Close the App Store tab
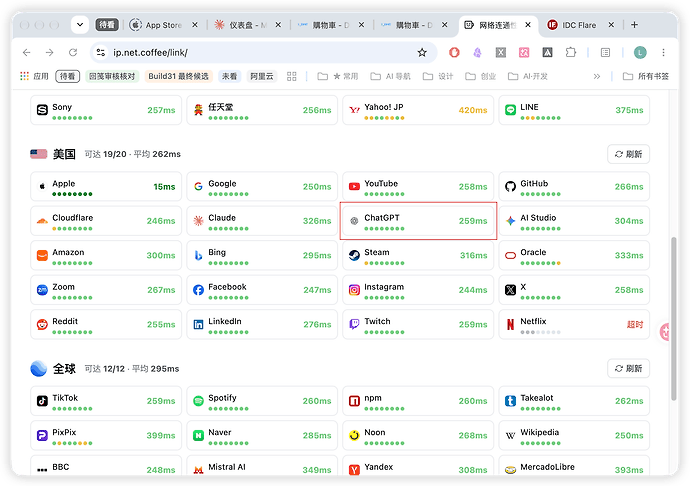The width and height of the screenshot is (690, 486). pos(195,25)
